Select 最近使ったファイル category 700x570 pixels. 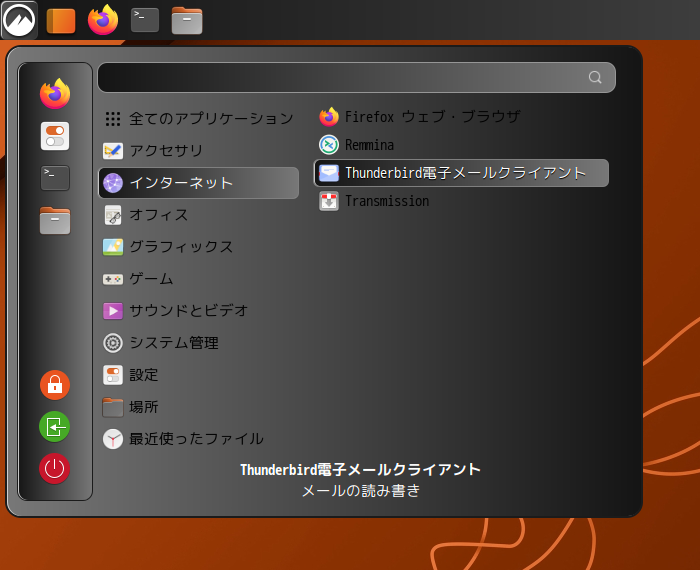199,439
